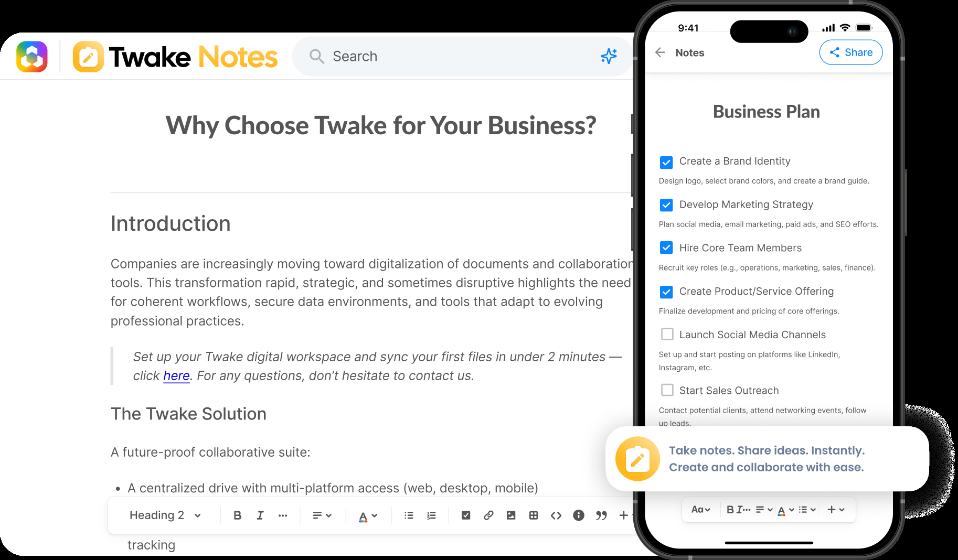Viewport: 958px width, 560px height.
Task: Insert a bulleted list from desktop toolbar
Action: [409, 515]
